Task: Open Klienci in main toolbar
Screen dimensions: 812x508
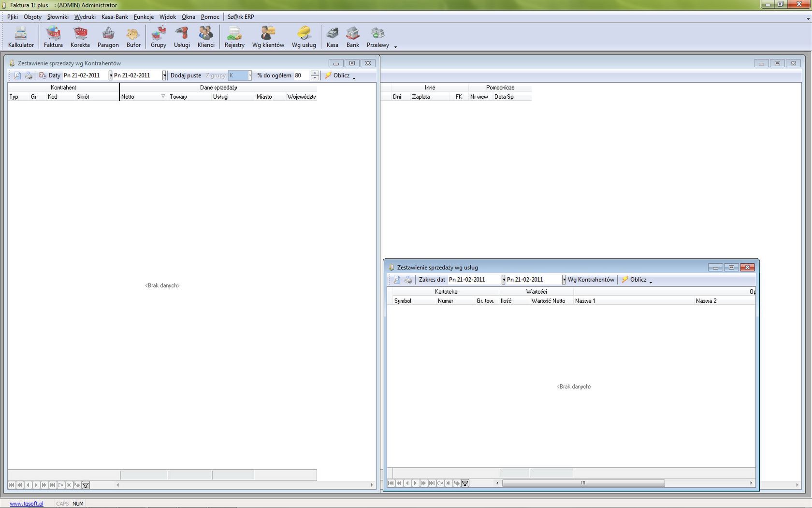Action: pyautogui.click(x=206, y=37)
